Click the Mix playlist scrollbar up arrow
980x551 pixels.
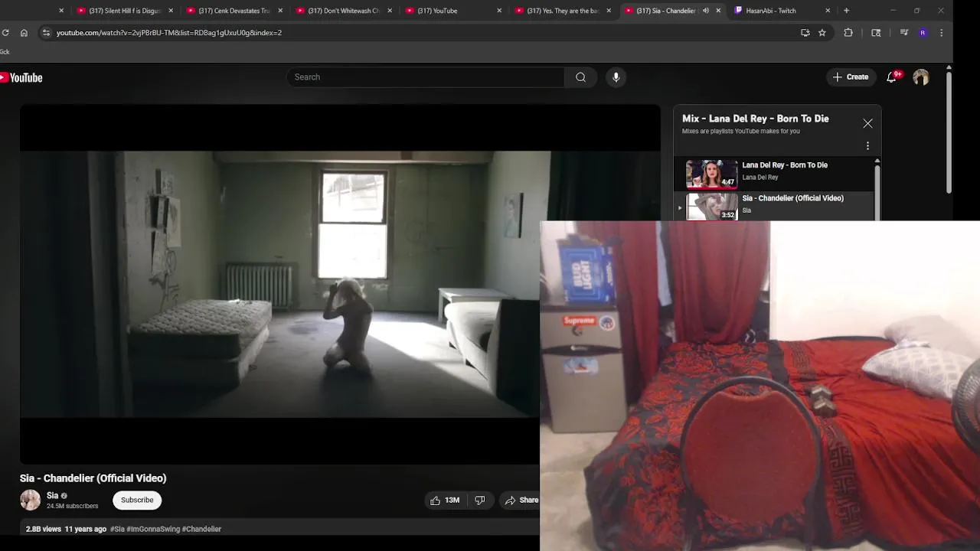pos(877,161)
